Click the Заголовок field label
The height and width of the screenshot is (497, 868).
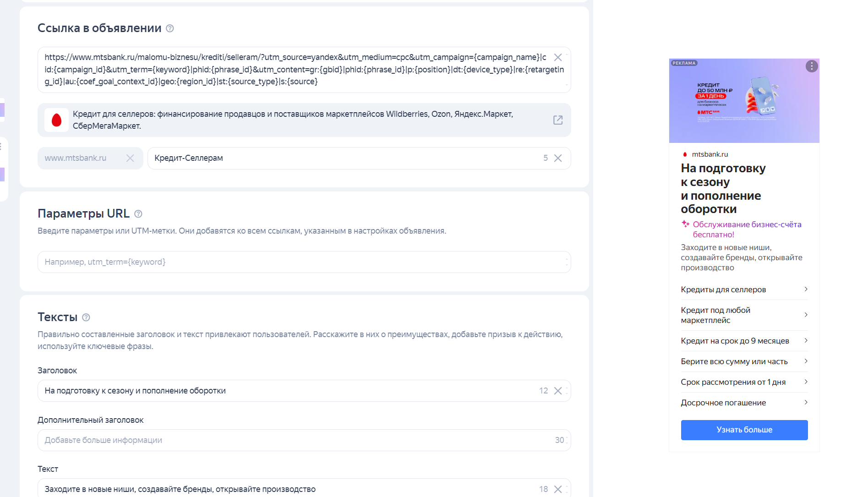(x=57, y=371)
